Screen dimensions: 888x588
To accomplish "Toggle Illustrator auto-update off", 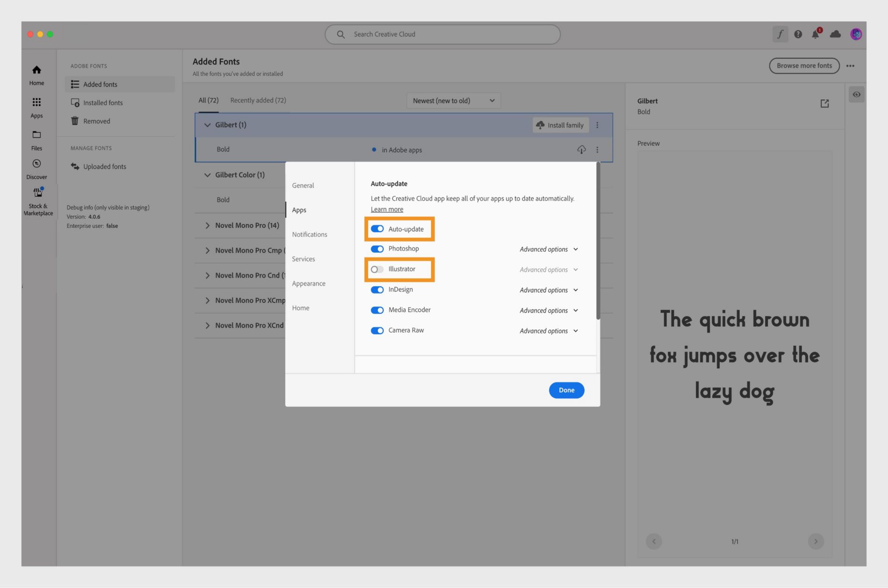I will coord(377,269).
